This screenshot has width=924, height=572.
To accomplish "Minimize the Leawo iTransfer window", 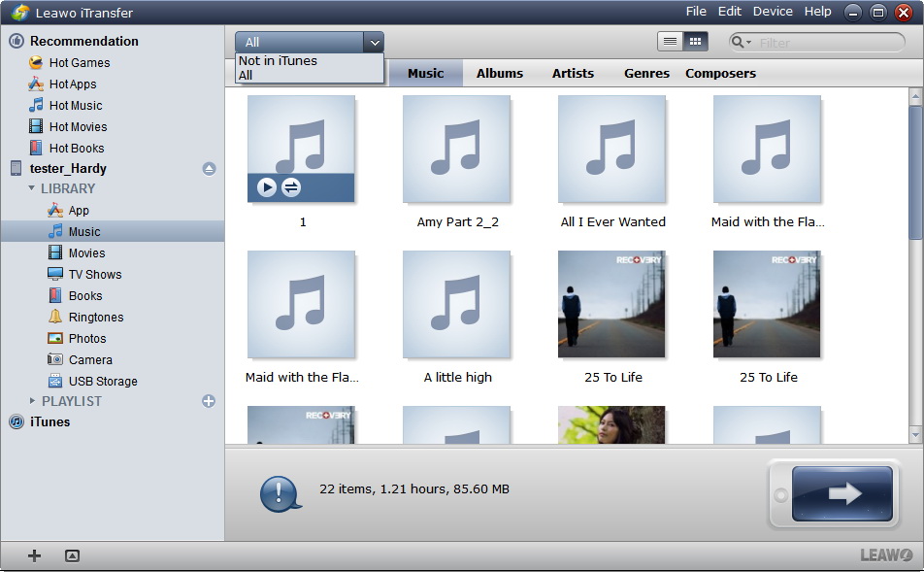I will (x=853, y=13).
